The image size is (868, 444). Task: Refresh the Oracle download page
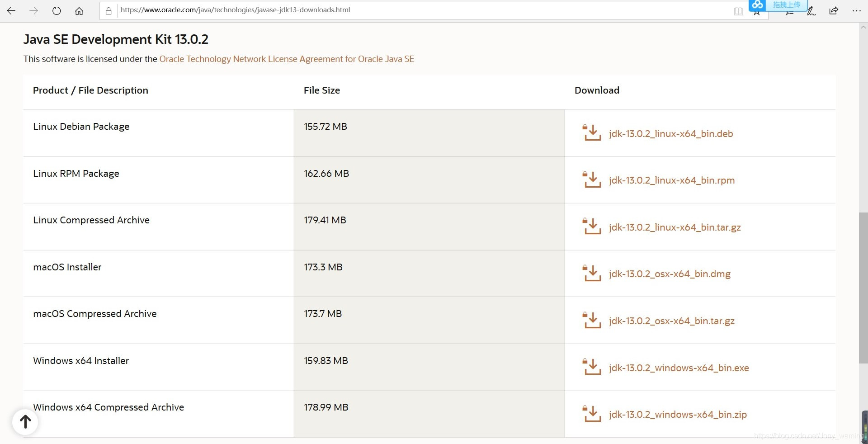[57, 11]
